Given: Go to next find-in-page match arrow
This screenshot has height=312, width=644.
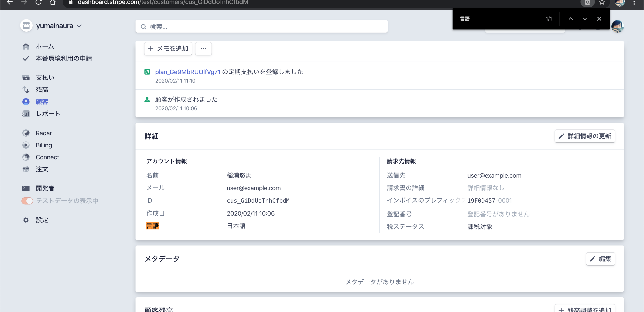Looking at the screenshot, I should [585, 19].
